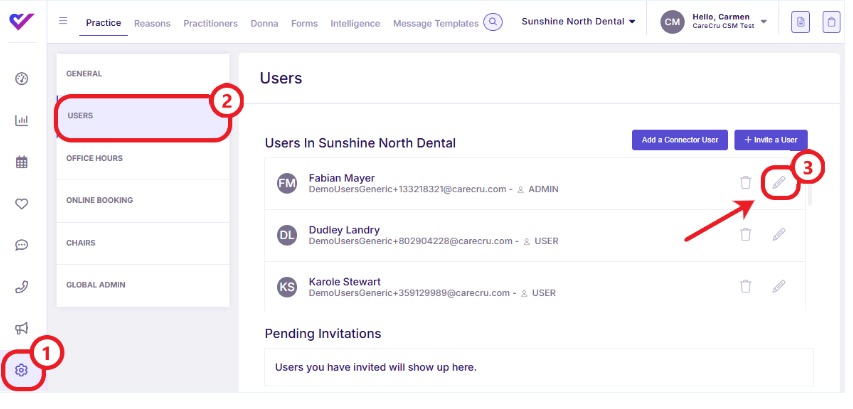Edit Fabian Mayer with pencil icon
Viewport: 853px width, 409px height.
click(779, 182)
